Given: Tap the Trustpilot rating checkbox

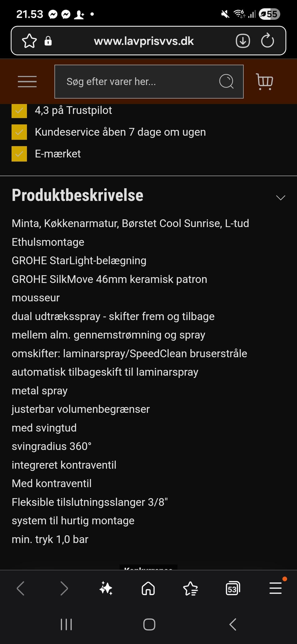Looking at the screenshot, I should (x=19, y=111).
